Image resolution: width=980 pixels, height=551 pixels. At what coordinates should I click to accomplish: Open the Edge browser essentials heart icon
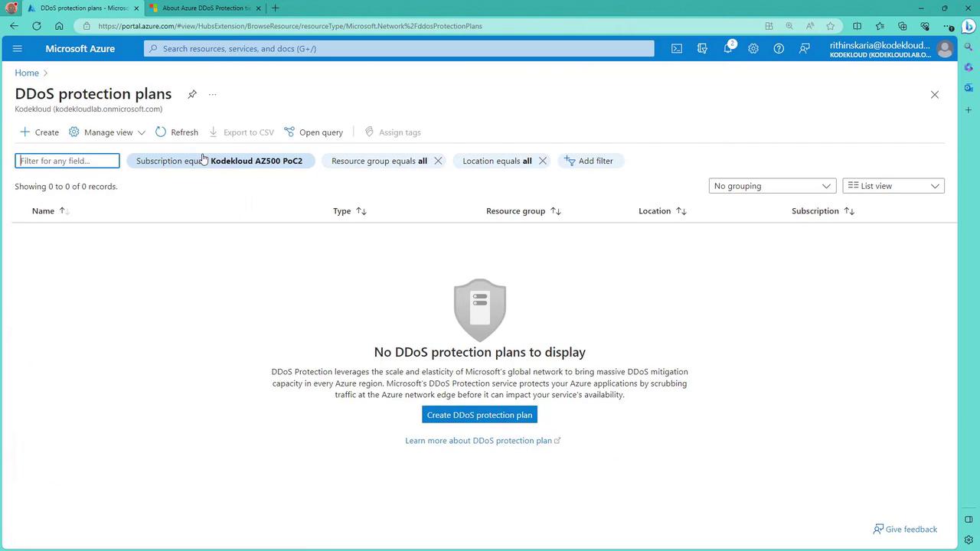[925, 26]
